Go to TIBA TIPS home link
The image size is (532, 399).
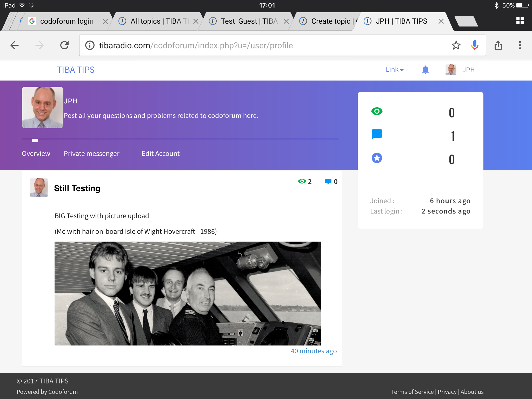click(76, 70)
